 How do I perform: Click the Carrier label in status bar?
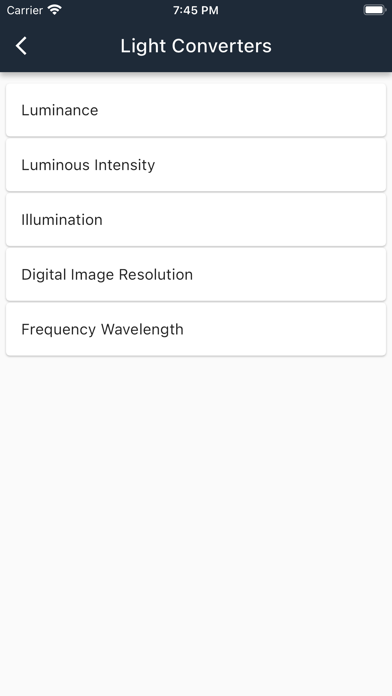pos(24,10)
